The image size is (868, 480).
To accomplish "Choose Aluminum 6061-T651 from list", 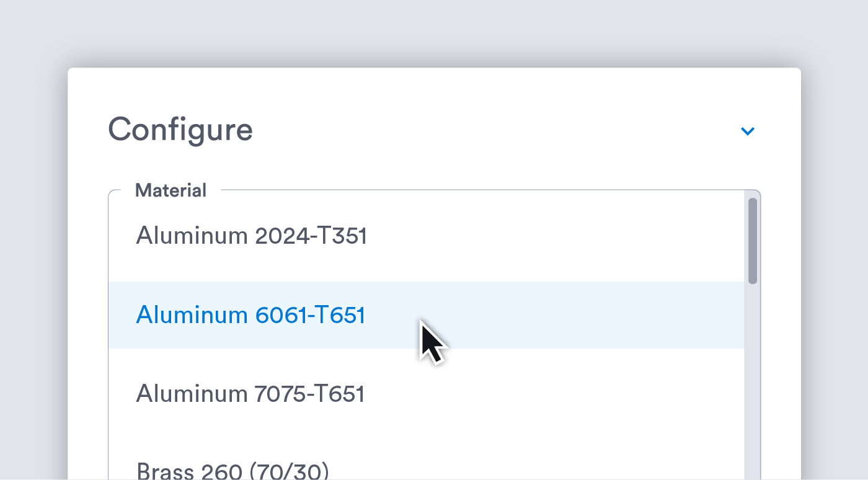I will pos(250,315).
